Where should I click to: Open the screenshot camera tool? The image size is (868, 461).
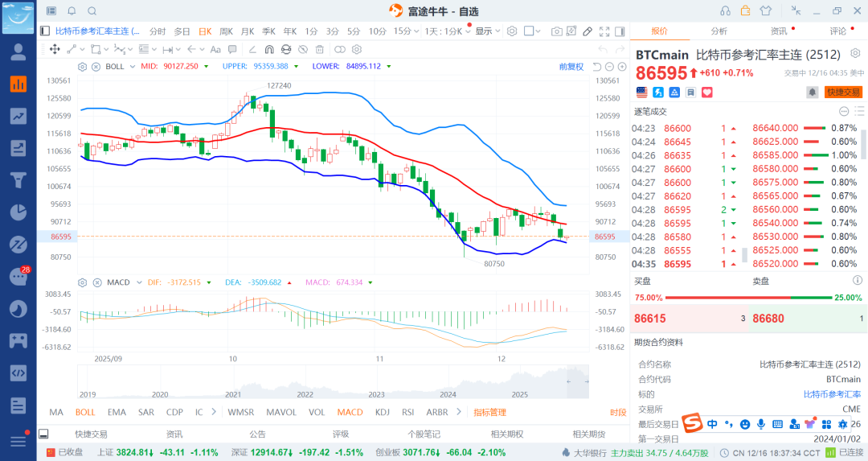(556, 31)
